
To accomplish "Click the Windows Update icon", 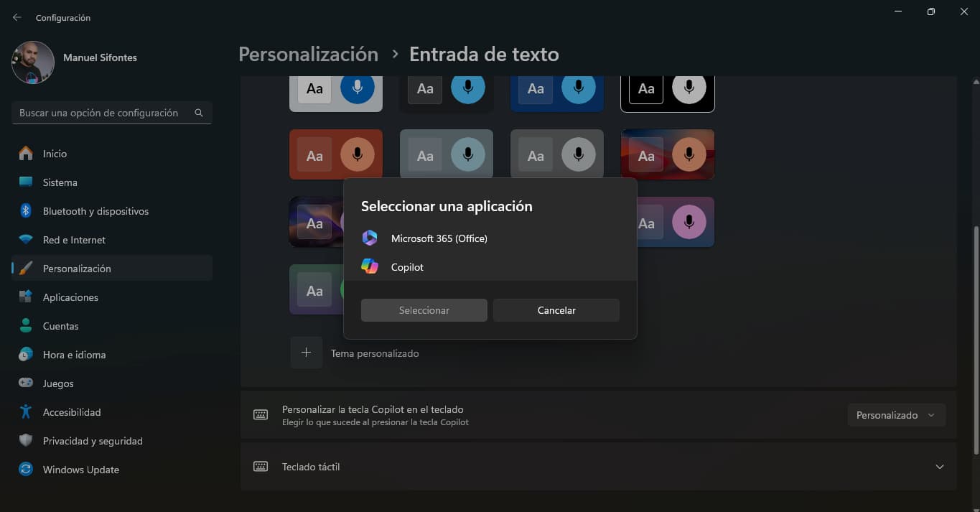I will tap(26, 470).
